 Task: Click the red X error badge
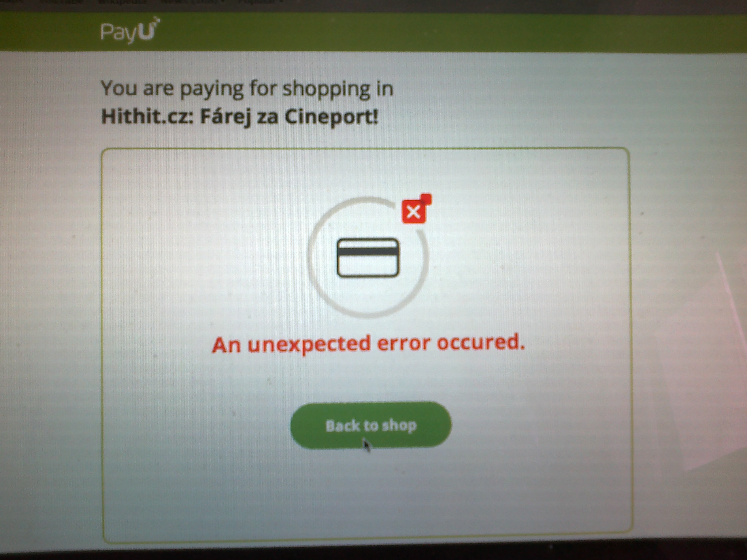(414, 212)
